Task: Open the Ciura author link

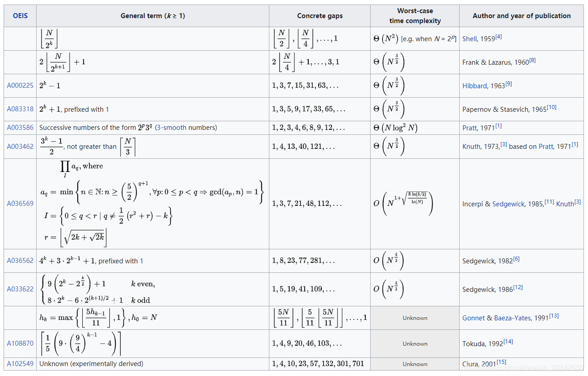Action: pos(470,364)
